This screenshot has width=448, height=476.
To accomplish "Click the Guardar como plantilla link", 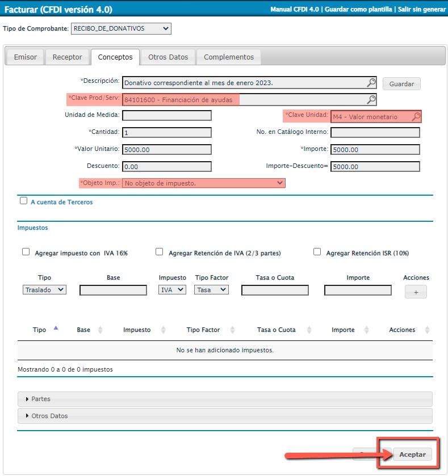I will 358,10.
